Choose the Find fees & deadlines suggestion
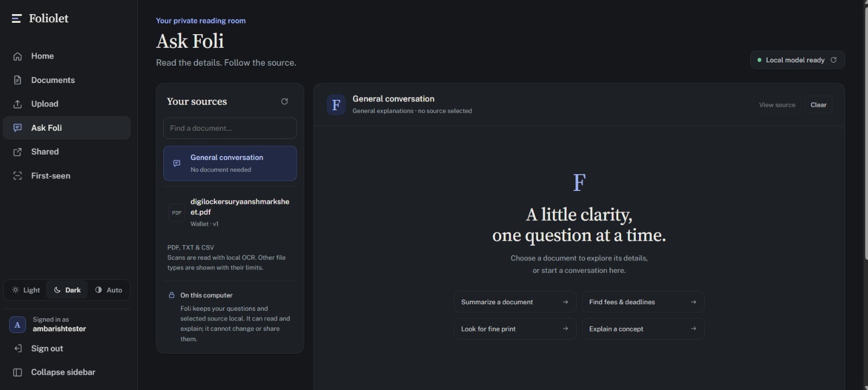The width and height of the screenshot is (868, 390). click(x=643, y=302)
